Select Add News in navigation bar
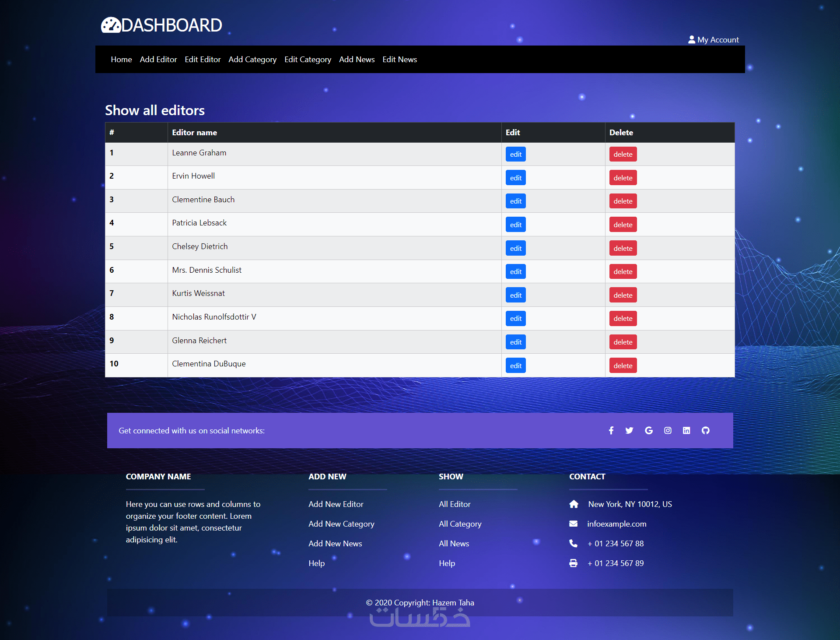Viewport: 840px width, 640px height. [357, 59]
